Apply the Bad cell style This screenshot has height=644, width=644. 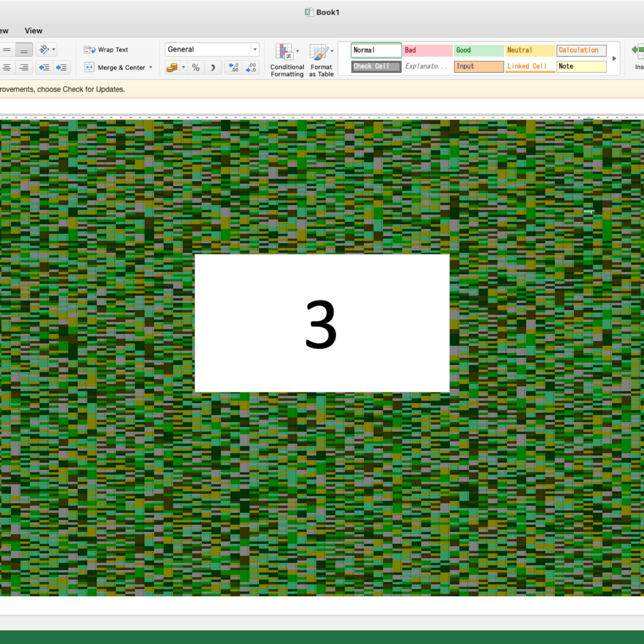pyautogui.click(x=427, y=50)
